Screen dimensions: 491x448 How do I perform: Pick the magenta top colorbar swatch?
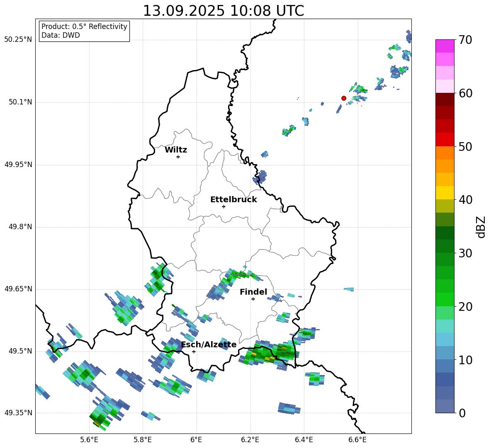click(x=445, y=46)
